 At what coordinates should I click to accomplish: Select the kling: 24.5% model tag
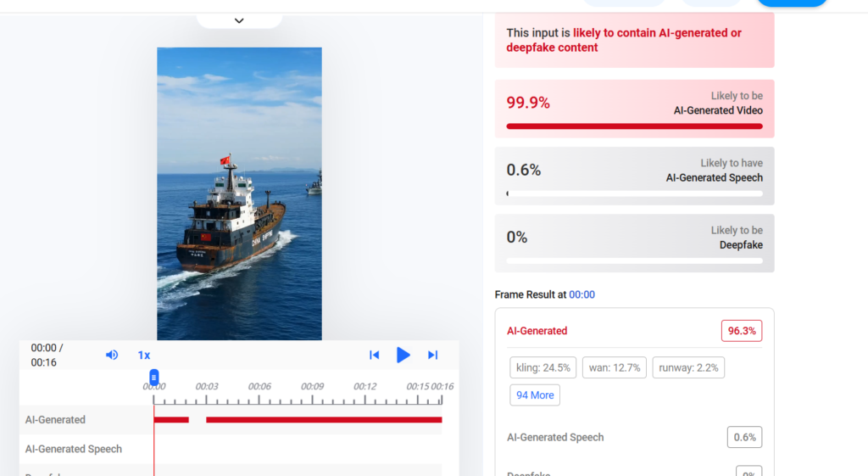coord(543,367)
